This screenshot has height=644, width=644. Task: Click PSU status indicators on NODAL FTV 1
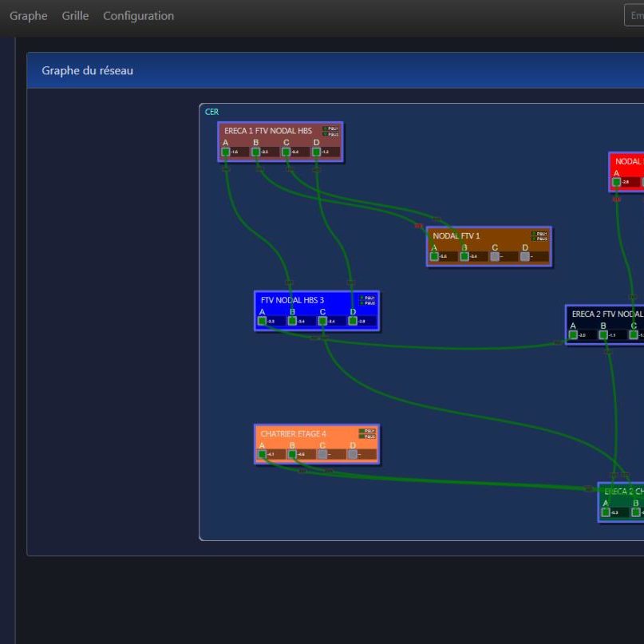click(539, 236)
